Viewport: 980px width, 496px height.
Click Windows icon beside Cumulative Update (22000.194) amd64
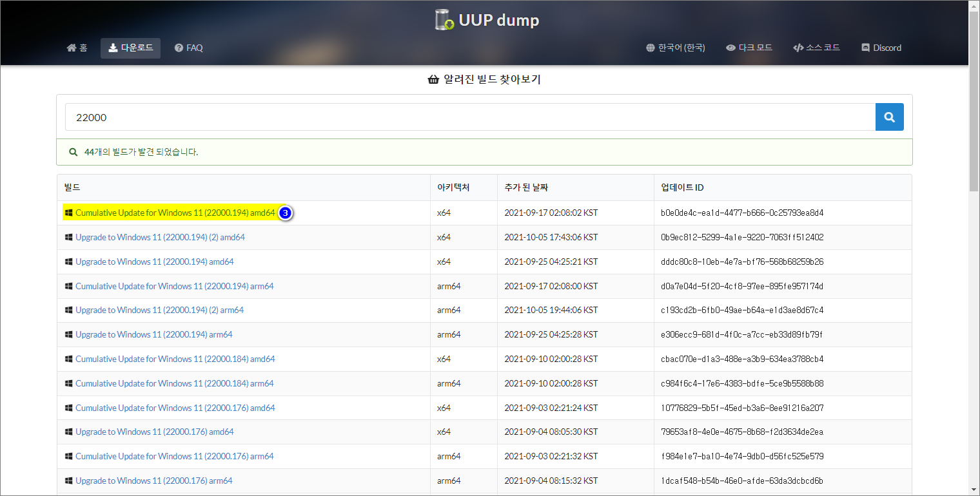(68, 213)
